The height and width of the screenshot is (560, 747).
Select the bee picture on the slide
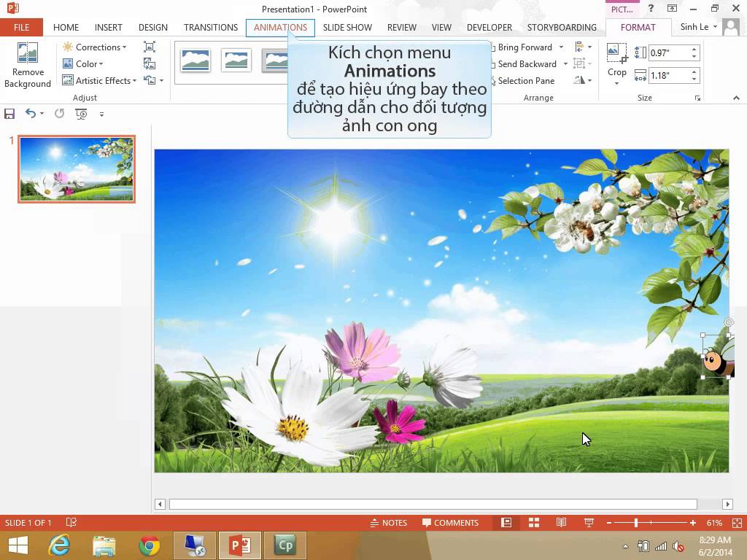[x=718, y=356]
